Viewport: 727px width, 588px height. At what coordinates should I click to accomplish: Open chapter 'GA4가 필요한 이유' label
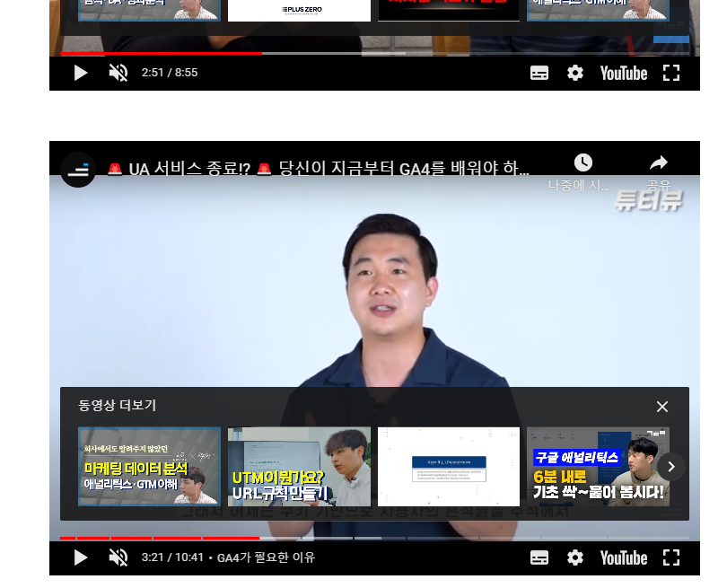click(266, 557)
